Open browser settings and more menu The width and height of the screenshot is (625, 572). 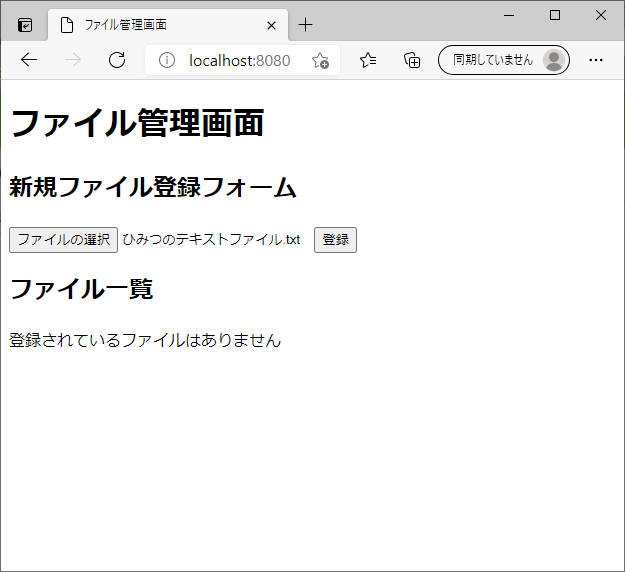596,60
